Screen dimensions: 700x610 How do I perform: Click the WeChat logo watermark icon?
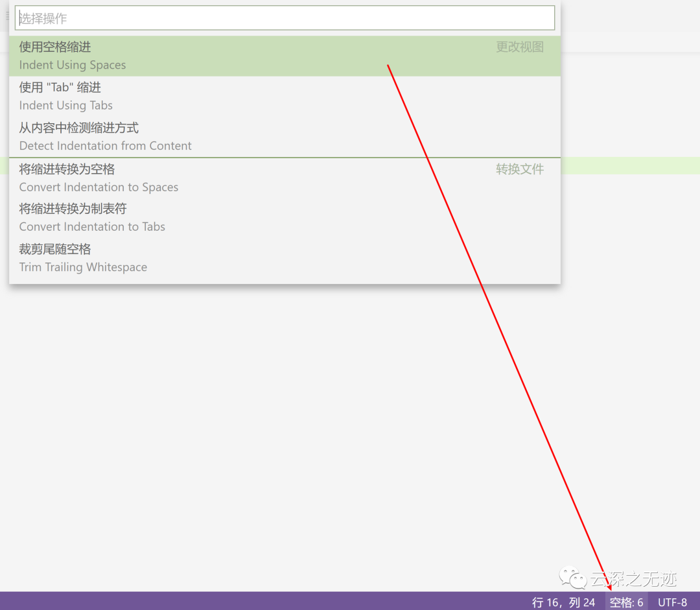tap(573, 578)
